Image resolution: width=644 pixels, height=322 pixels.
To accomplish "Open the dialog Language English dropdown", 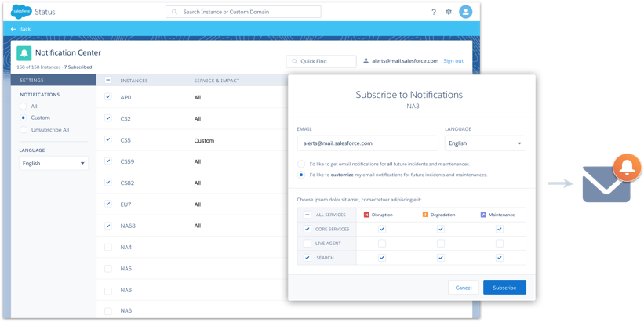I will pyautogui.click(x=485, y=143).
